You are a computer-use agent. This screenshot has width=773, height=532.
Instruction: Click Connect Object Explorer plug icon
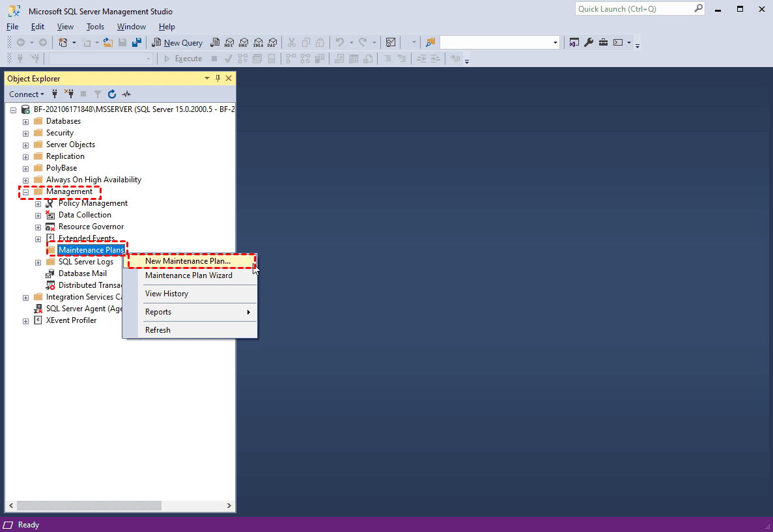pos(55,94)
